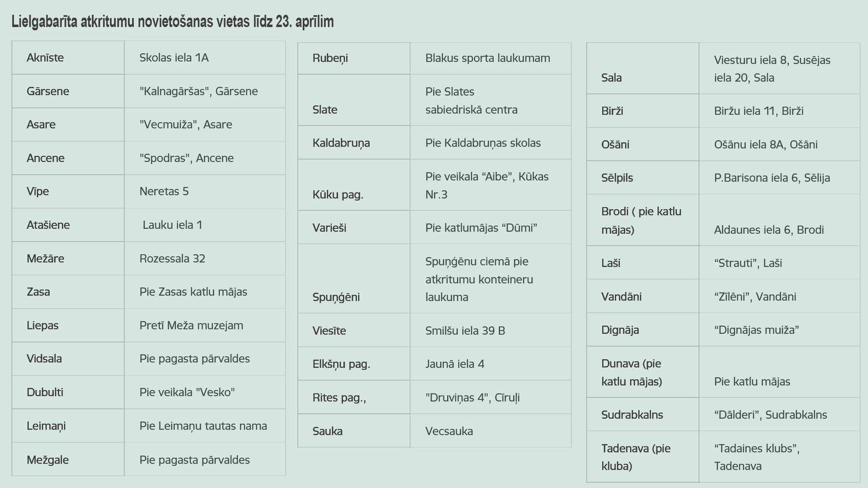Click the Biržu iela 11, Birži cell

[x=779, y=111]
